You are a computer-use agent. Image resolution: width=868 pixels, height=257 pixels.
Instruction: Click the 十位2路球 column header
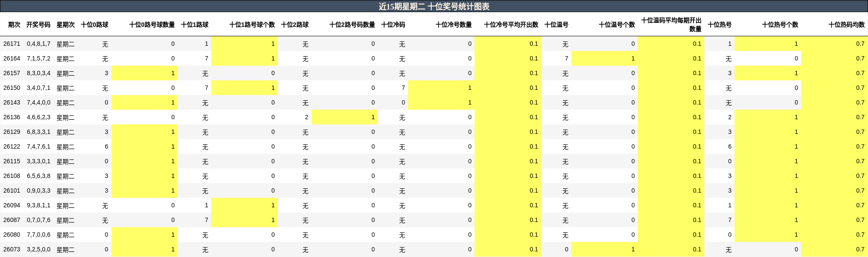click(x=295, y=25)
